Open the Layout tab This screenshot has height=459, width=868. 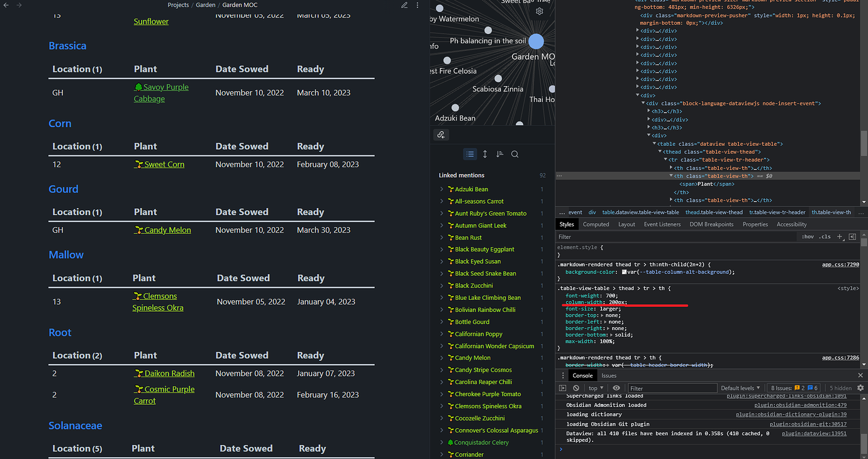[x=626, y=224]
